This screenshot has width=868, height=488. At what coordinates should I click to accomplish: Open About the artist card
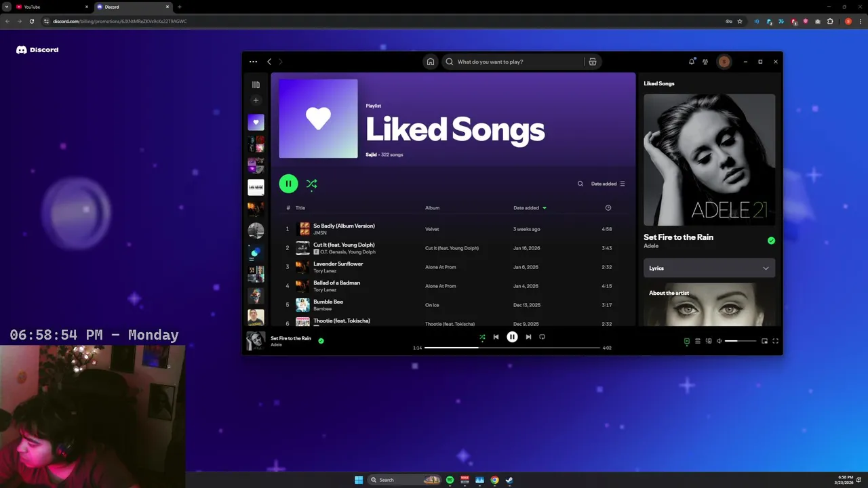pyautogui.click(x=709, y=304)
